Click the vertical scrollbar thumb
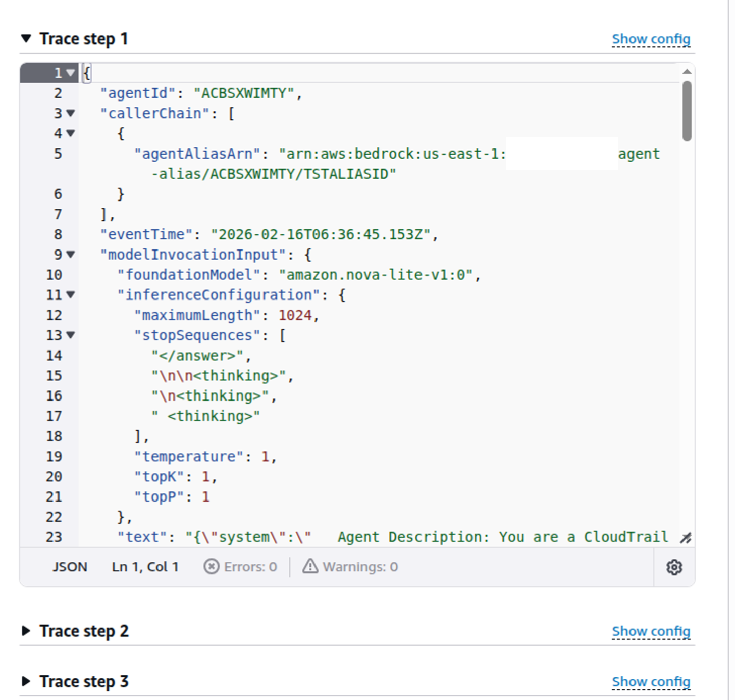The image size is (735, 700). point(687,111)
